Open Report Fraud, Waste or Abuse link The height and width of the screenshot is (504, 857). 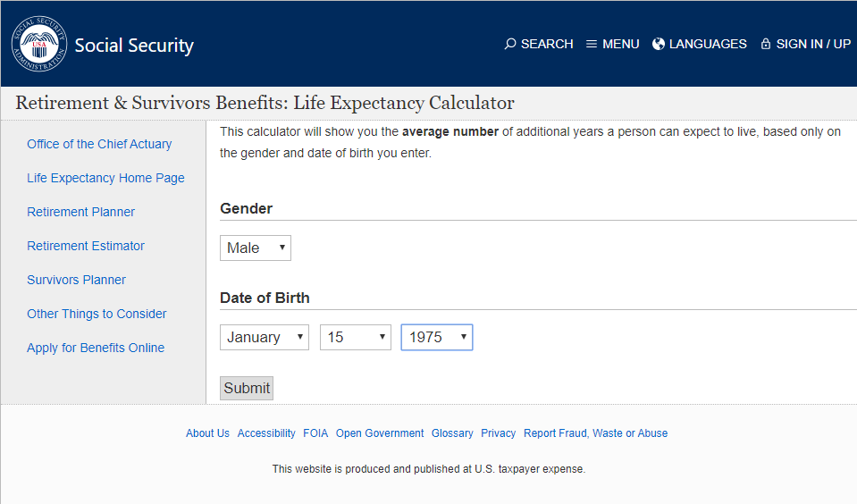(x=596, y=433)
